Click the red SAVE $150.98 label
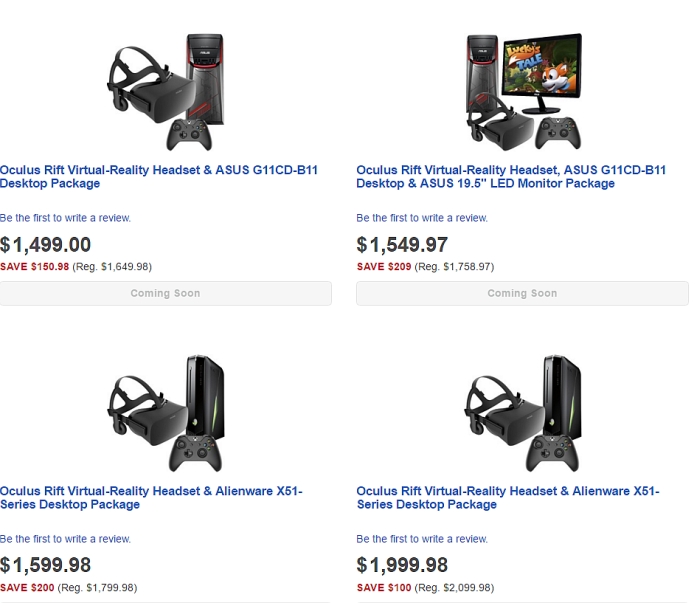Screen dimensions: 700x603 tap(35, 267)
